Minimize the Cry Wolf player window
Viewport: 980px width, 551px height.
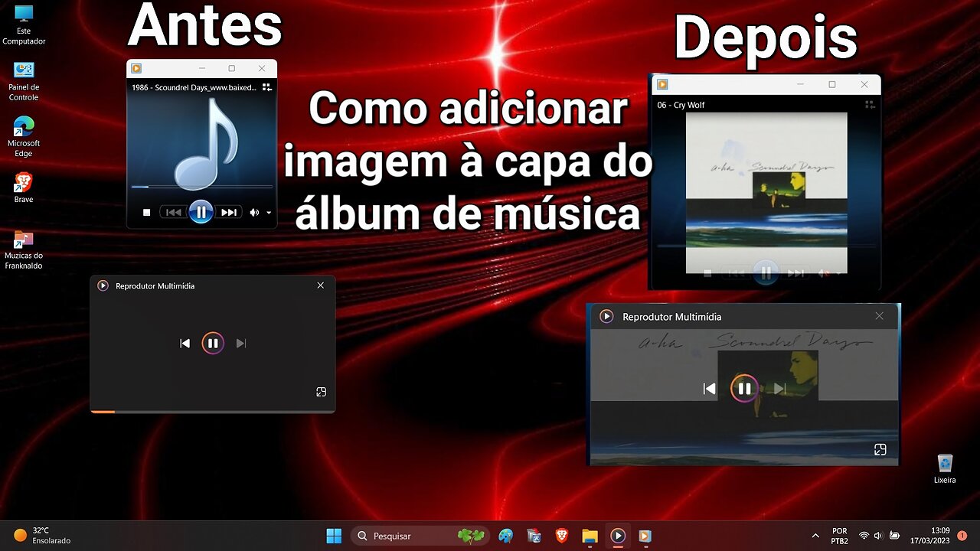(800, 84)
